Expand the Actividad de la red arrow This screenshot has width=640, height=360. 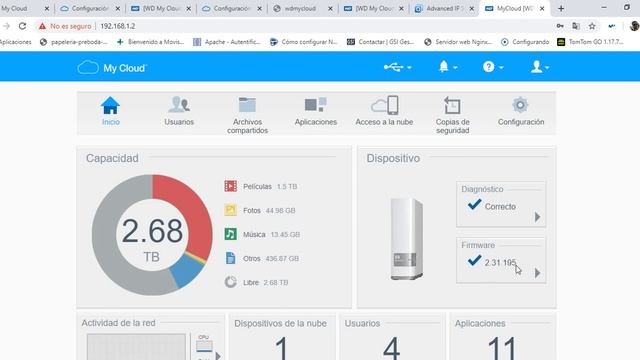pos(218,356)
